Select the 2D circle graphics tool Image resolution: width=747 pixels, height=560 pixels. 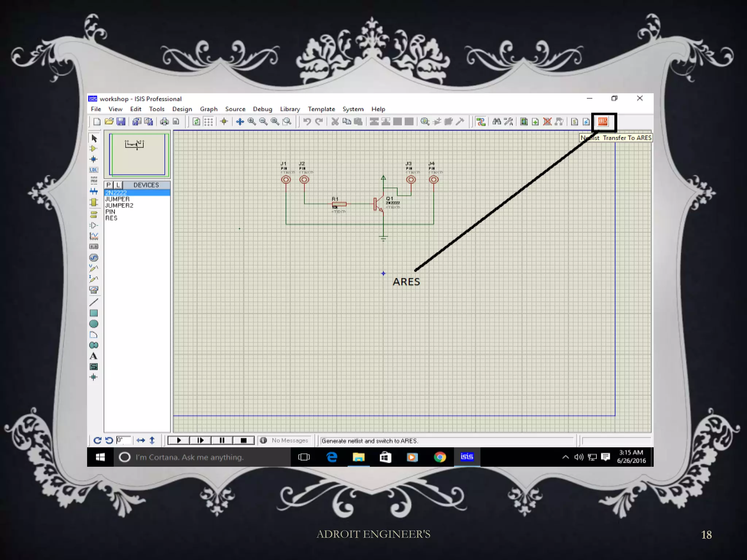click(x=93, y=324)
